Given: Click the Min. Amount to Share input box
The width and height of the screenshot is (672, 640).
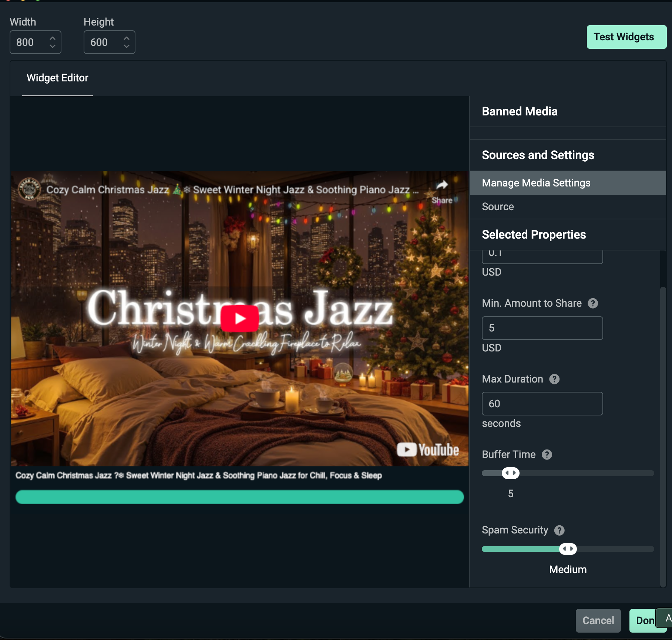Looking at the screenshot, I should click(x=542, y=328).
